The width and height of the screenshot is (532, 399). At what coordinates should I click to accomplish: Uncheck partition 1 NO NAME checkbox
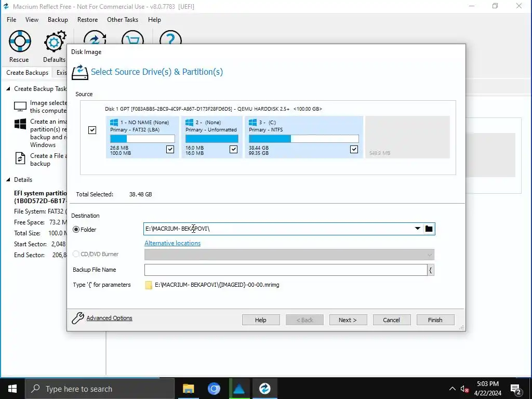tap(170, 149)
